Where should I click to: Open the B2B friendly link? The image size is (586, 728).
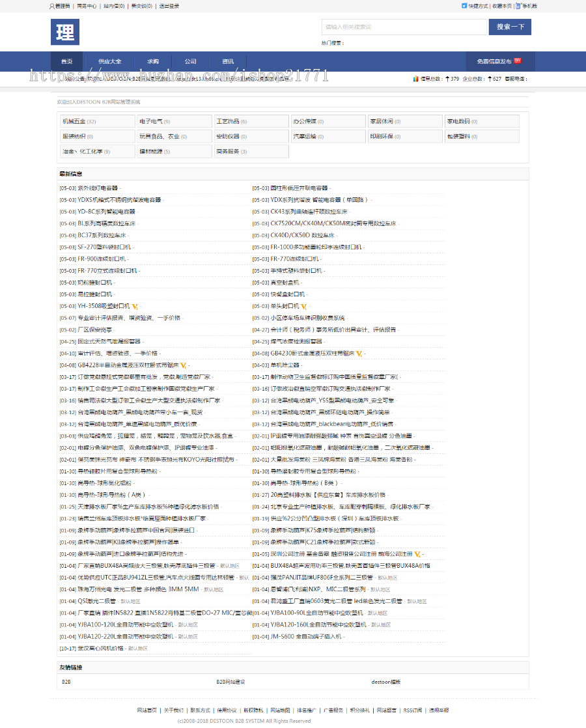tap(66, 682)
